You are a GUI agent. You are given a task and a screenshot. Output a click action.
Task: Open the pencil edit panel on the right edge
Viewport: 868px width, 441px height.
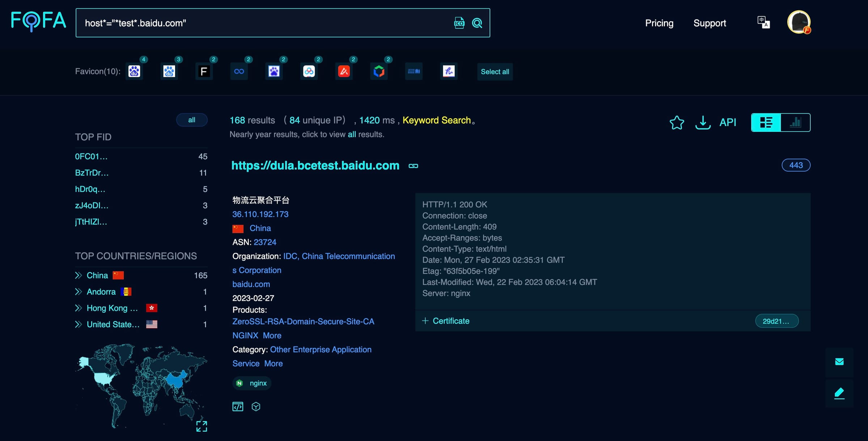[839, 393]
